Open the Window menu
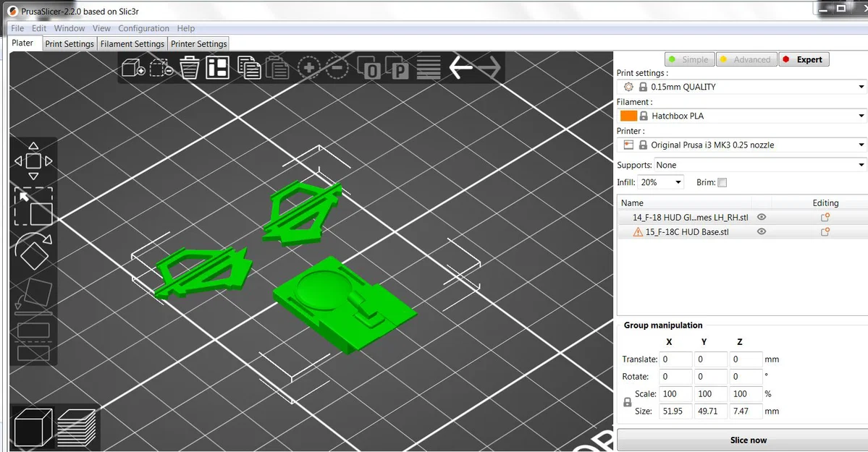Image resolution: width=868 pixels, height=452 pixels. coord(69,28)
